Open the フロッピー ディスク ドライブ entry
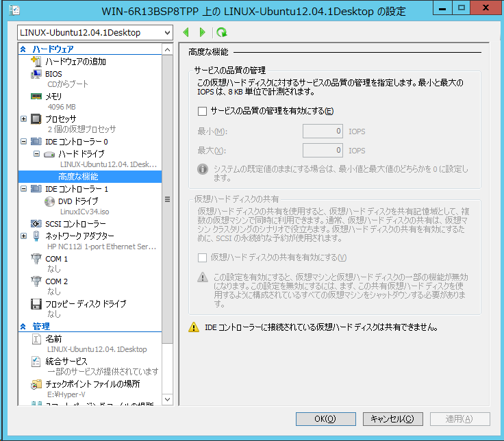Image resolution: width=504 pixels, height=441 pixels. pyautogui.click(x=86, y=304)
